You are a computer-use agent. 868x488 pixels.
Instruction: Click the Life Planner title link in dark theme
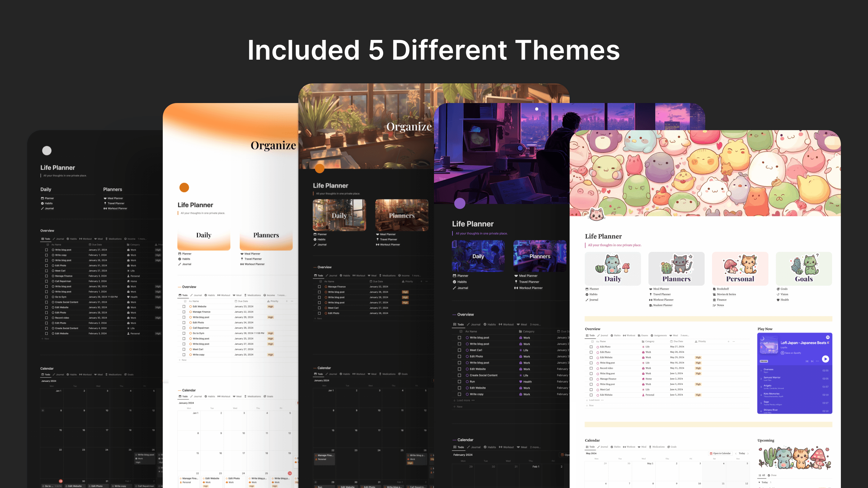pyautogui.click(x=58, y=167)
